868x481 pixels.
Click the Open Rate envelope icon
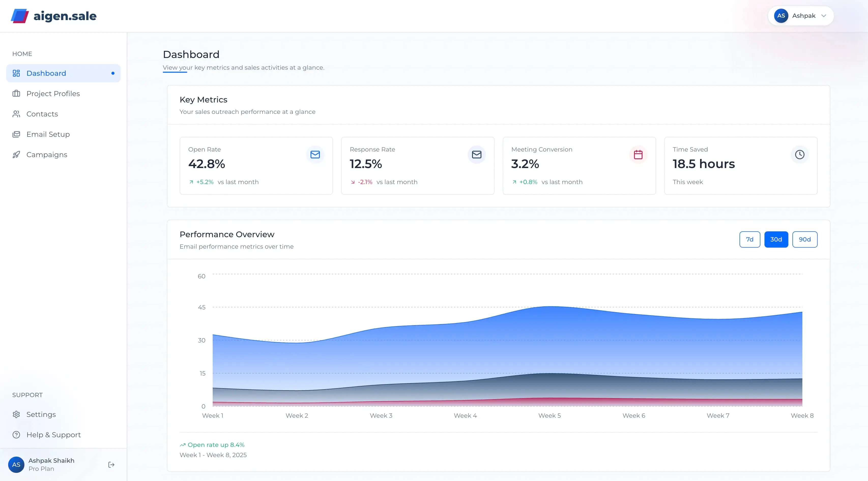tap(315, 155)
